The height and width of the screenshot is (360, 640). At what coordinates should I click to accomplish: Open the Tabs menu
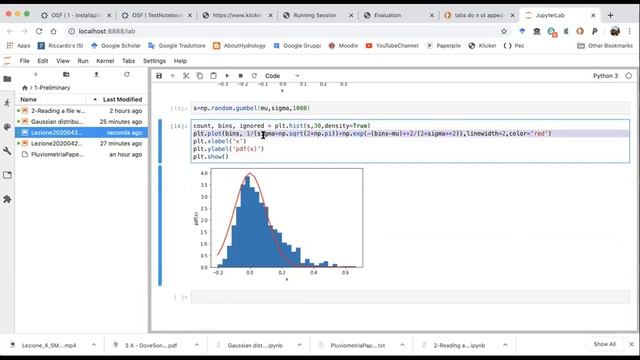point(129,61)
